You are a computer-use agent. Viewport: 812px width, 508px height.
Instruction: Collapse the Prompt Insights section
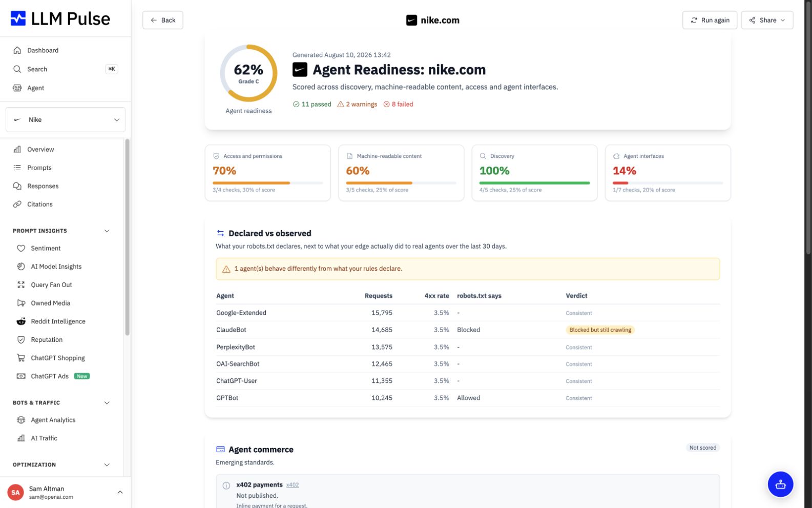click(x=107, y=231)
